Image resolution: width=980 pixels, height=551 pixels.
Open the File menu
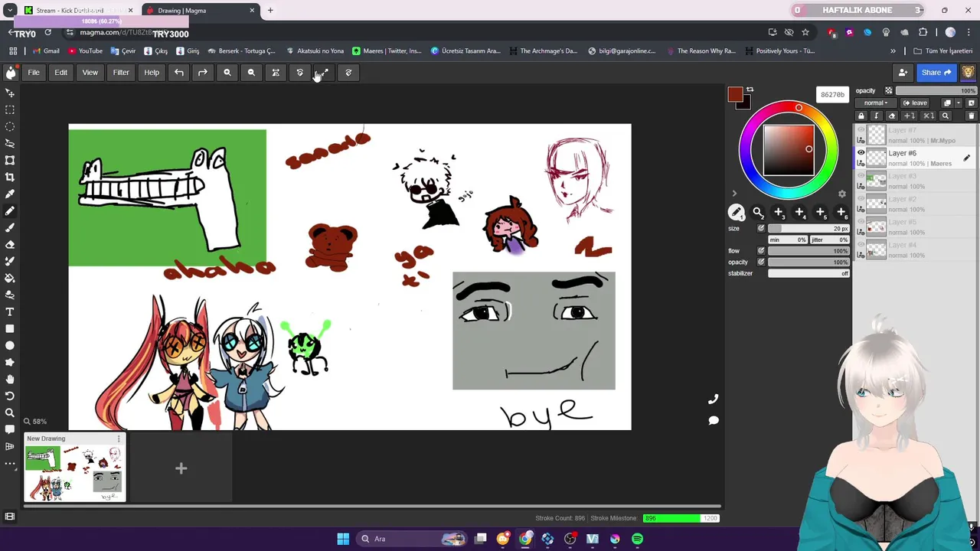click(x=34, y=73)
